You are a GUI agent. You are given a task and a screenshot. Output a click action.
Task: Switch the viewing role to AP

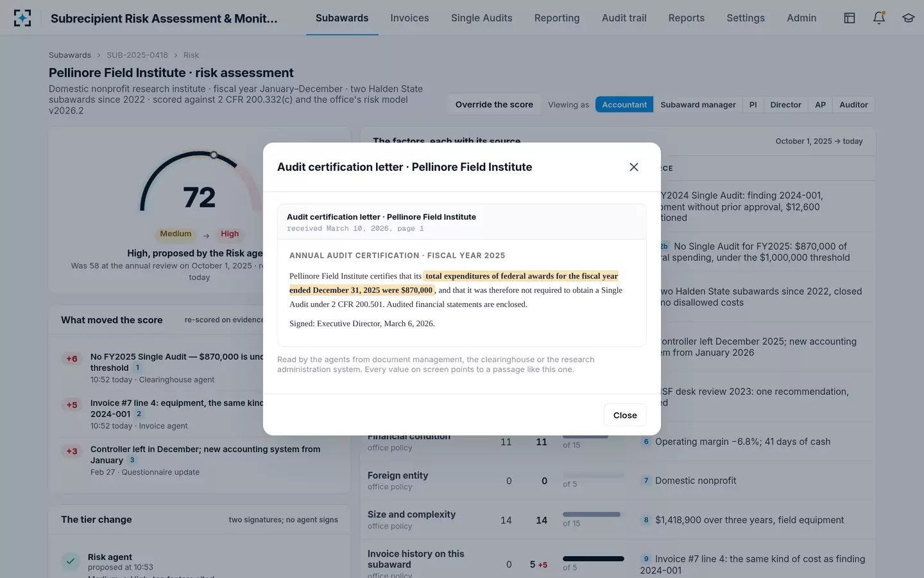[x=821, y=105]
